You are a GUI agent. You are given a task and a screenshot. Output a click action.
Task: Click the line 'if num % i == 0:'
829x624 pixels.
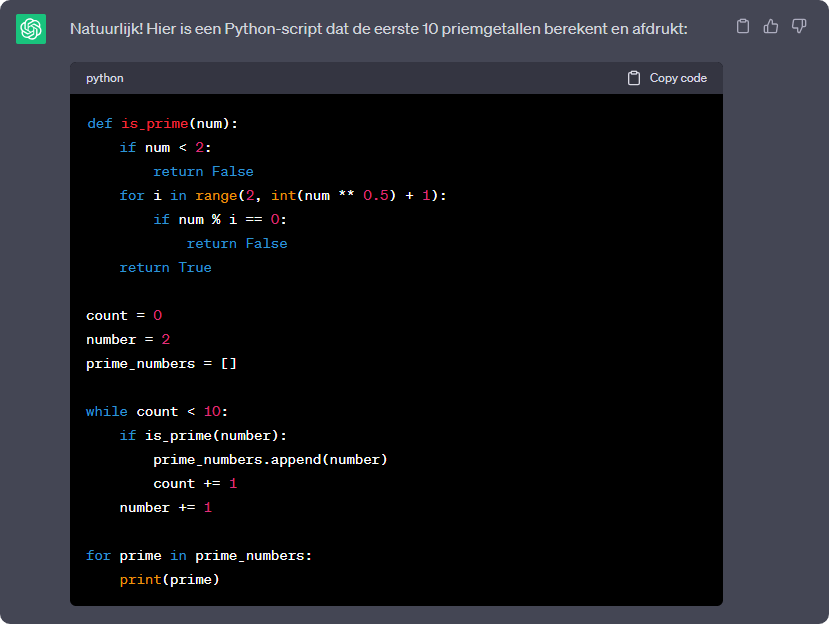tap(220, 219)
